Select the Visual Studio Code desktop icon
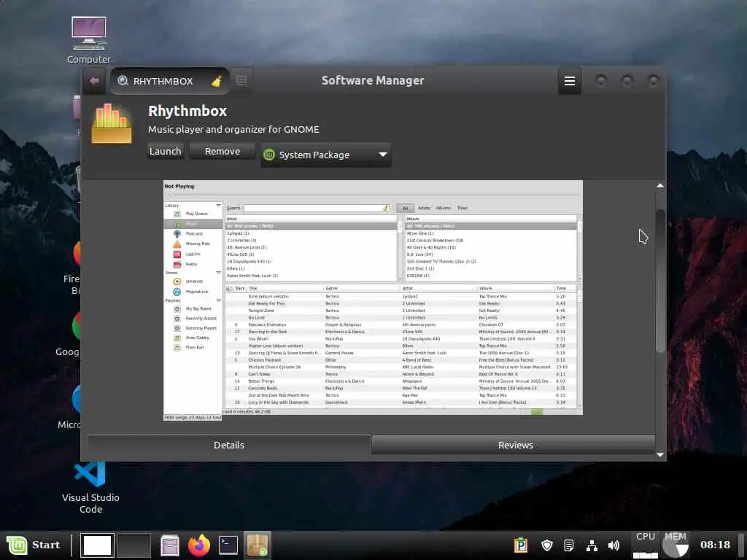This screenshot has height=560, width=747. click(x=90, y=488)
